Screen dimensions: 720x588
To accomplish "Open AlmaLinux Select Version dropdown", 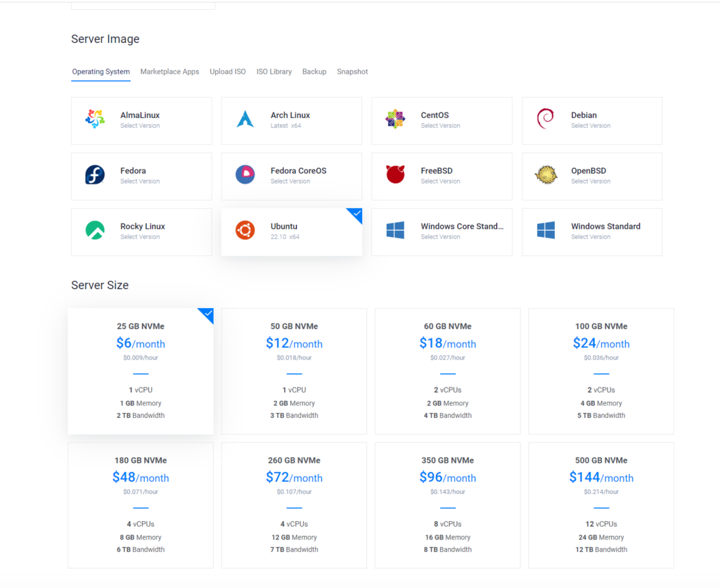I will 140,126.
